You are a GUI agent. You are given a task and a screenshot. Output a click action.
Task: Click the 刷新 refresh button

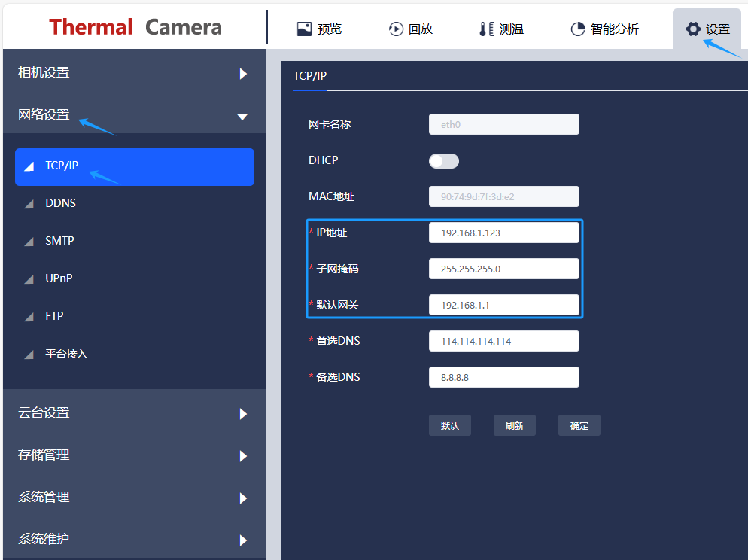515,425
